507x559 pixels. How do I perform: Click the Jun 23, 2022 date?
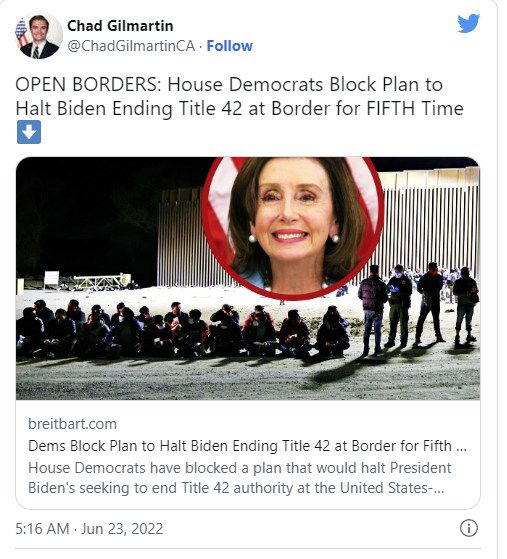[x=122, y=528]
